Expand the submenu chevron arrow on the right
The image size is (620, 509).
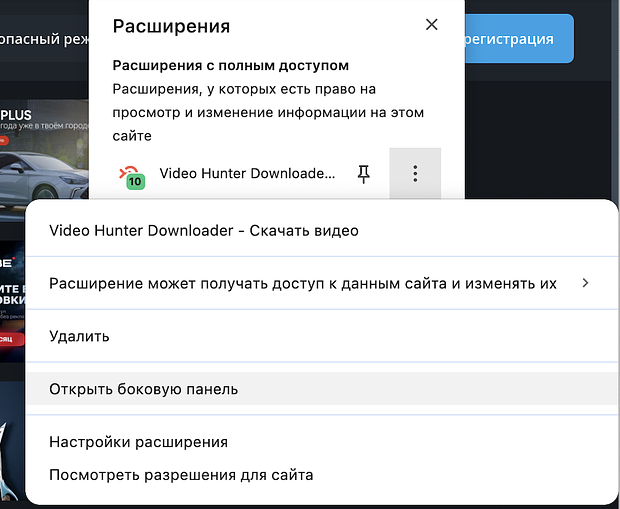[x=586, y=283]
